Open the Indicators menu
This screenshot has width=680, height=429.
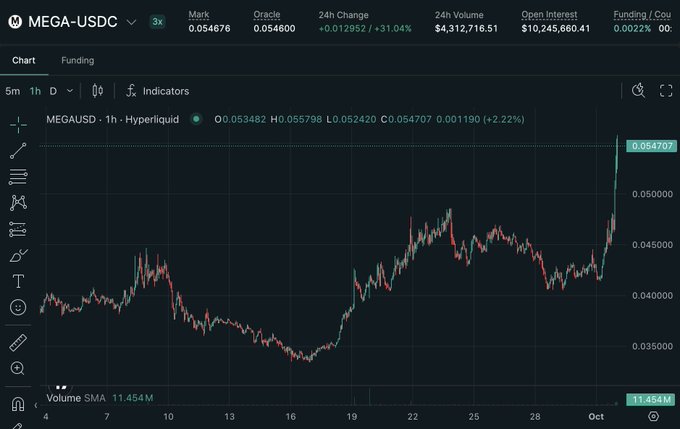pos(166,91)
